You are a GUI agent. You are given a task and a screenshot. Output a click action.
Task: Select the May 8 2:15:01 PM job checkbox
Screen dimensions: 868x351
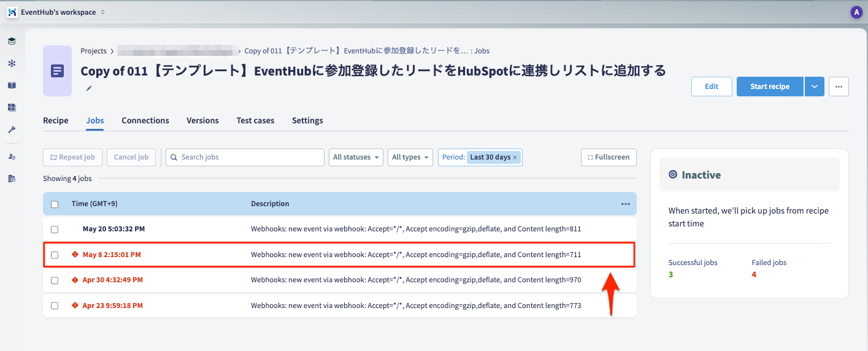55,255
